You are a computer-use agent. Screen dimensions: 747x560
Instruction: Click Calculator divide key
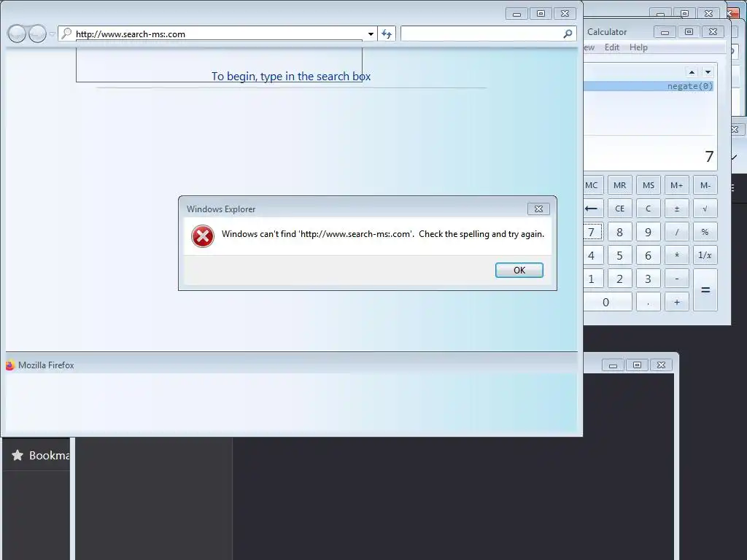pos(676,232)
